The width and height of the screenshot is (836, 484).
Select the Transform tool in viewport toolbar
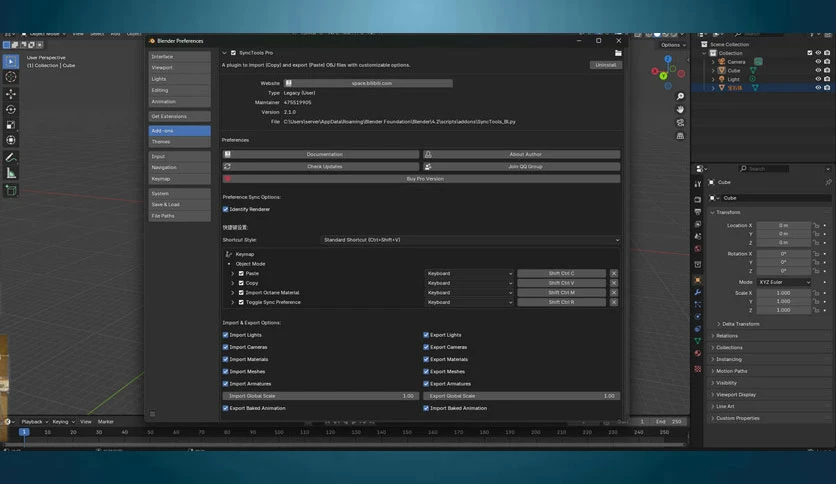click(11, 140)
